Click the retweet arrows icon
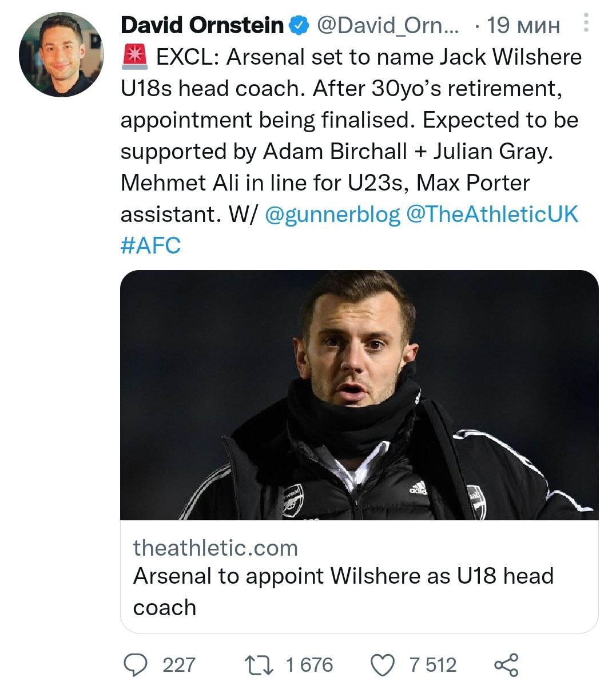Screen dimensions: 616x689 point(260,664)
